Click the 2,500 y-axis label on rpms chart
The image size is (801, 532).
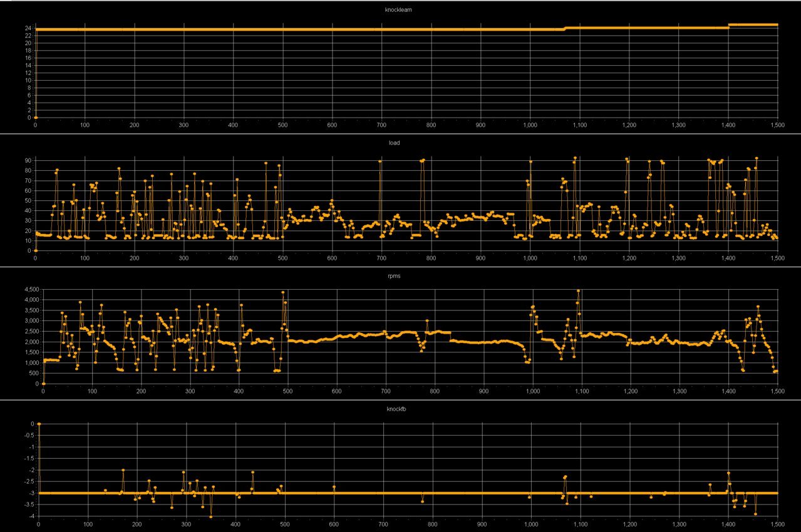(x=31, y=331)
